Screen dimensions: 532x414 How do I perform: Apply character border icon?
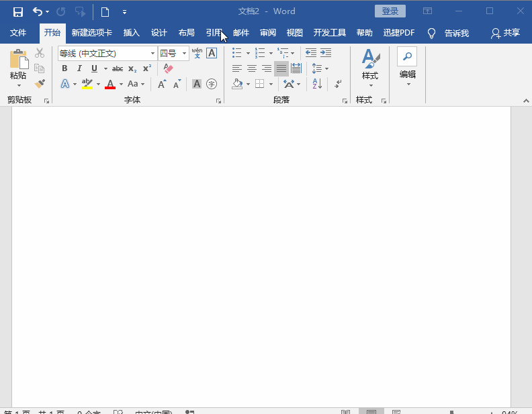pyautogui.click(x=212, y=53)
